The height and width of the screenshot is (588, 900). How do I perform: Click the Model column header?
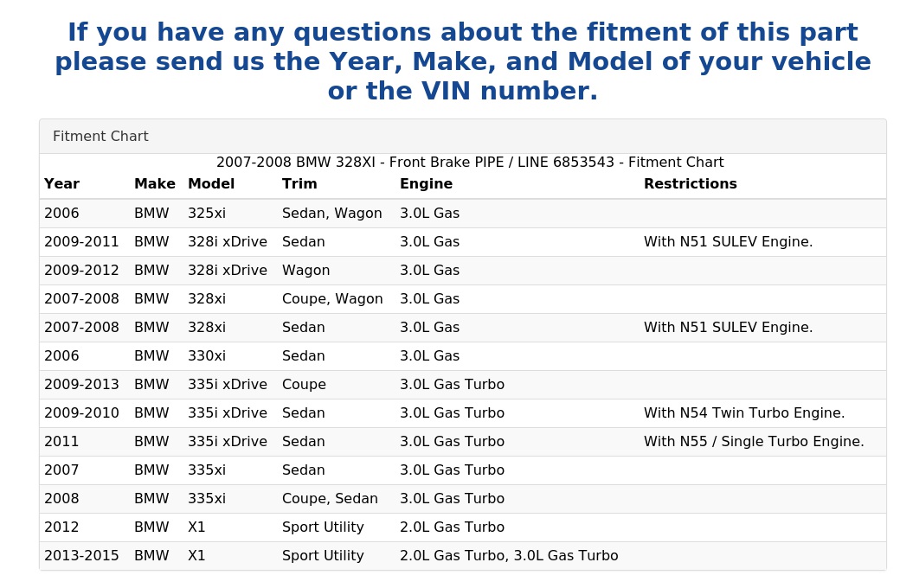(211, 184)
